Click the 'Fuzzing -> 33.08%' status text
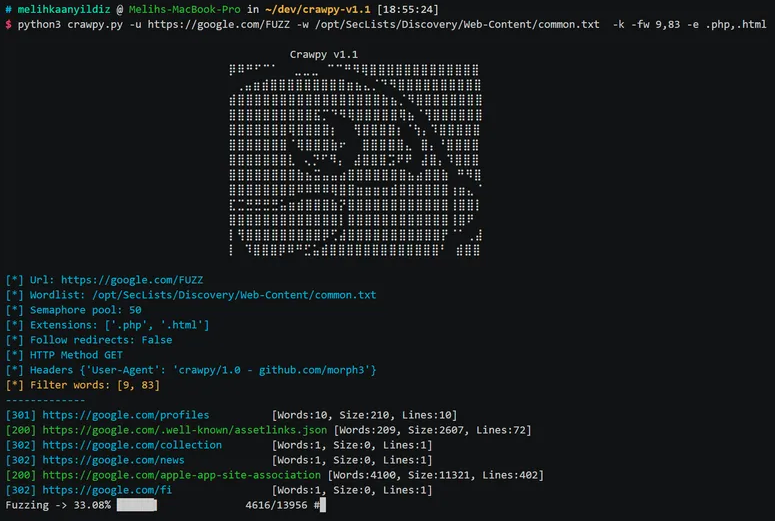The height and width of the screenshot is (521, 775). click(58, 505)
